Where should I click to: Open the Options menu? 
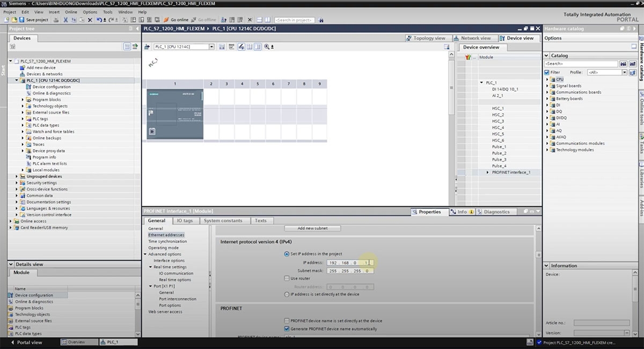90,12
